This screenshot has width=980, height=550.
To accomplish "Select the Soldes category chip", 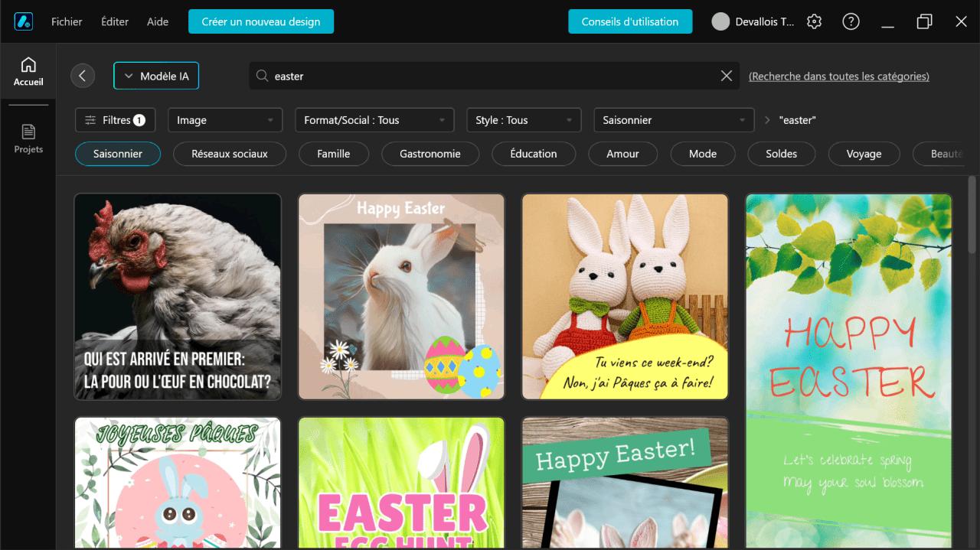I will [x=782, y=154].
